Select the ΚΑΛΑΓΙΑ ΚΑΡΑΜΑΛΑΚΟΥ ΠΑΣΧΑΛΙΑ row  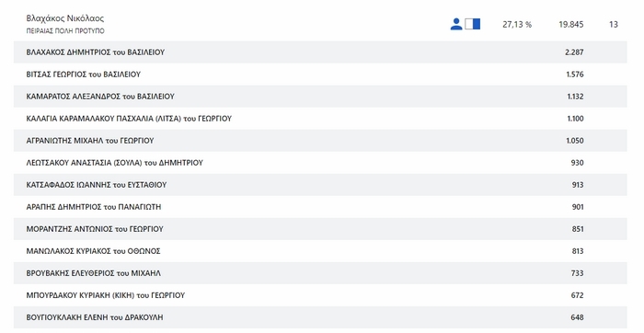click(x=320, y=119)
